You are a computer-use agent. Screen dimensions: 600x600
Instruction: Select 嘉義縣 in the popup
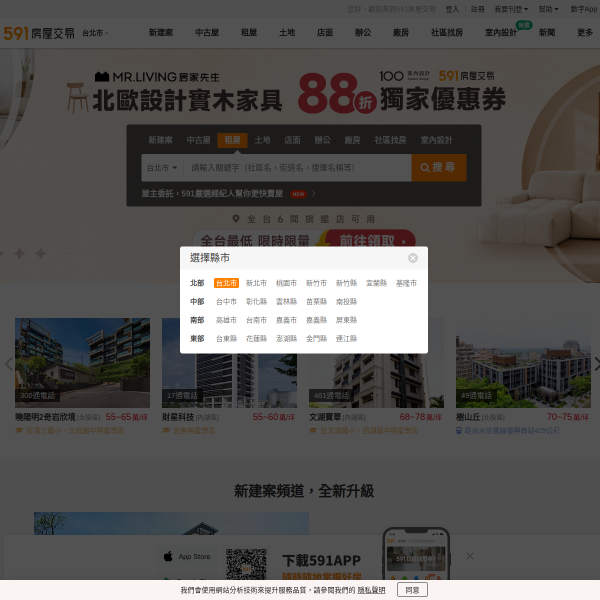point(316,320)
